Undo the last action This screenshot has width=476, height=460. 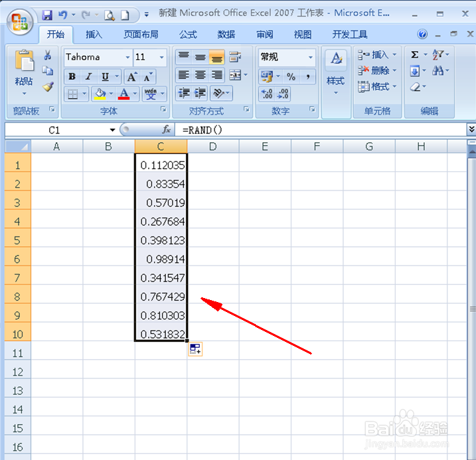pos(62,15)
